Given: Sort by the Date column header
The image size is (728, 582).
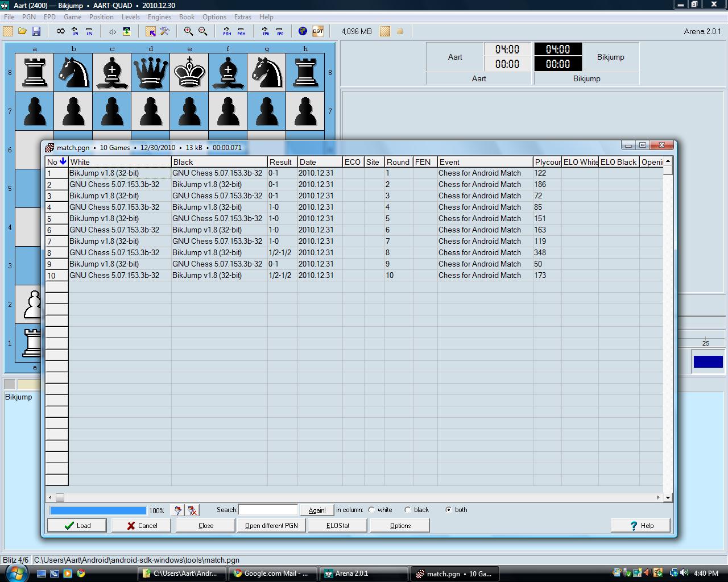Looking at the screenshot, I should 320,162.
